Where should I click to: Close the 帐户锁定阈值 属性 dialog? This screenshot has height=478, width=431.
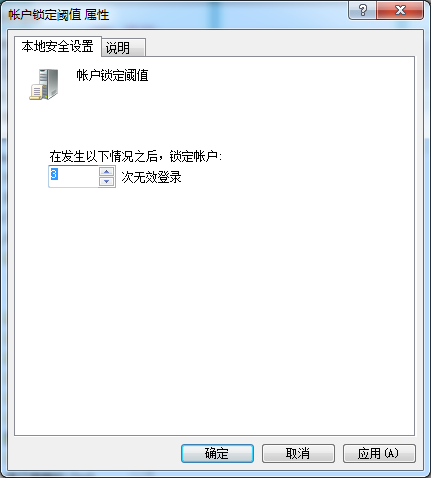point(400,10)
